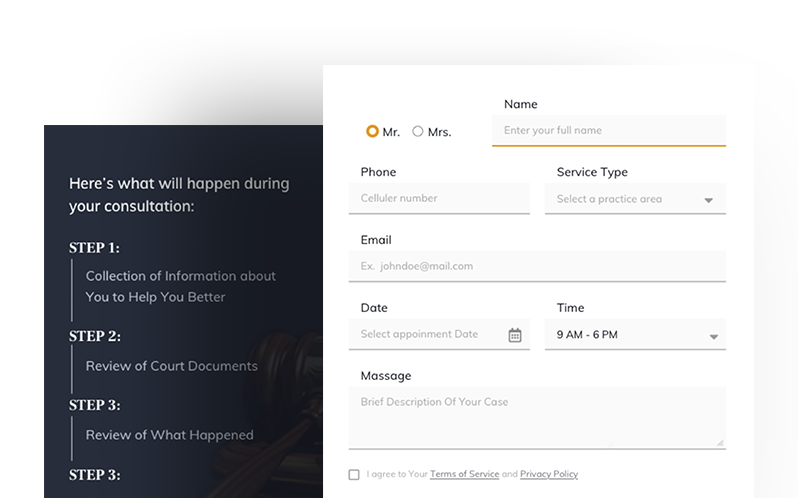Click the STEP 2 heading

coord(94,336)
